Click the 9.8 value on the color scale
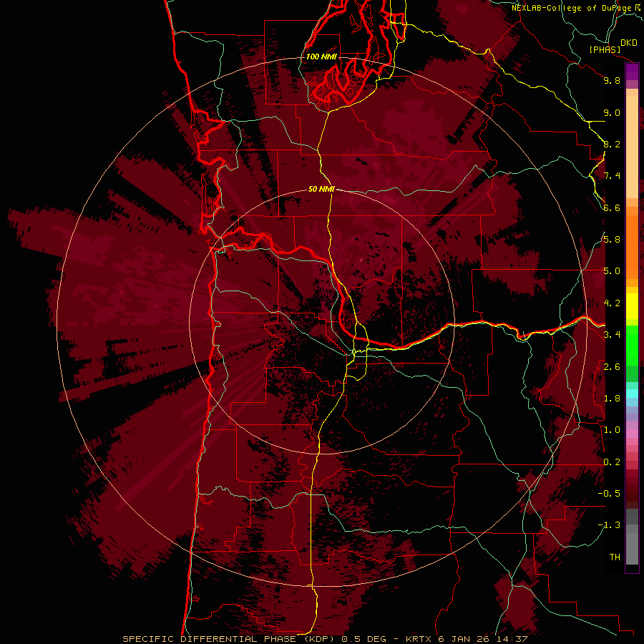Screen dimensions: 644x644 pyautogui.click(x=612, y=80)
